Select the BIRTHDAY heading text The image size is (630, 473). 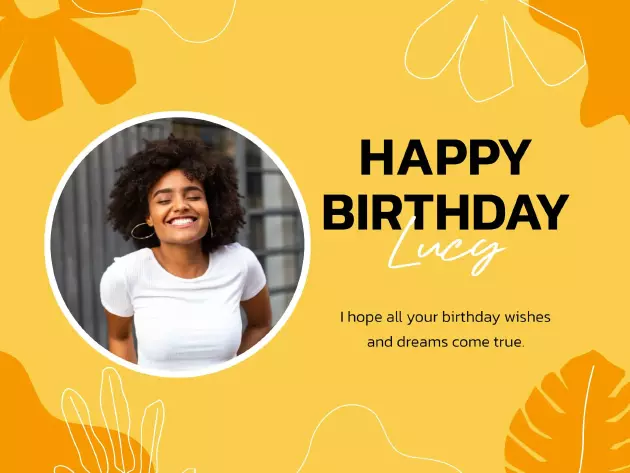tap(446, 212)
